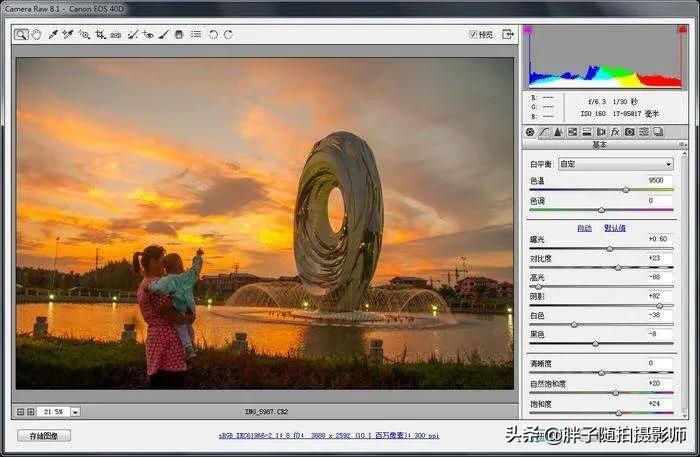Rotate image clockwise
700x457 pixels.
(228, 34)
